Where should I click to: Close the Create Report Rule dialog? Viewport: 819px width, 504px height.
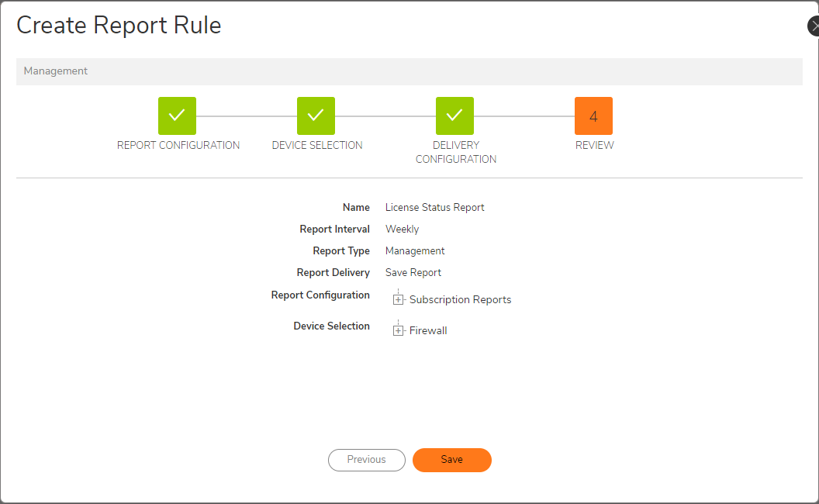814,26
